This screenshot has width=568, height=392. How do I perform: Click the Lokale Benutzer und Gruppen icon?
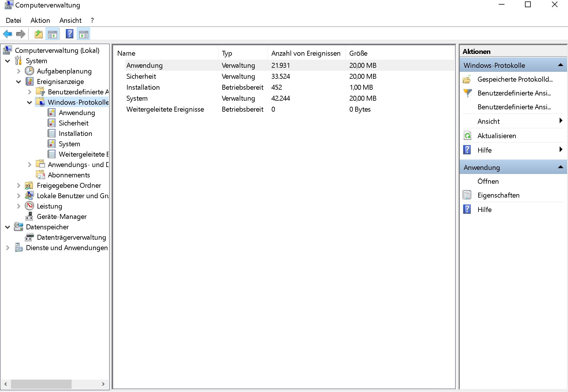coord(29,196)
